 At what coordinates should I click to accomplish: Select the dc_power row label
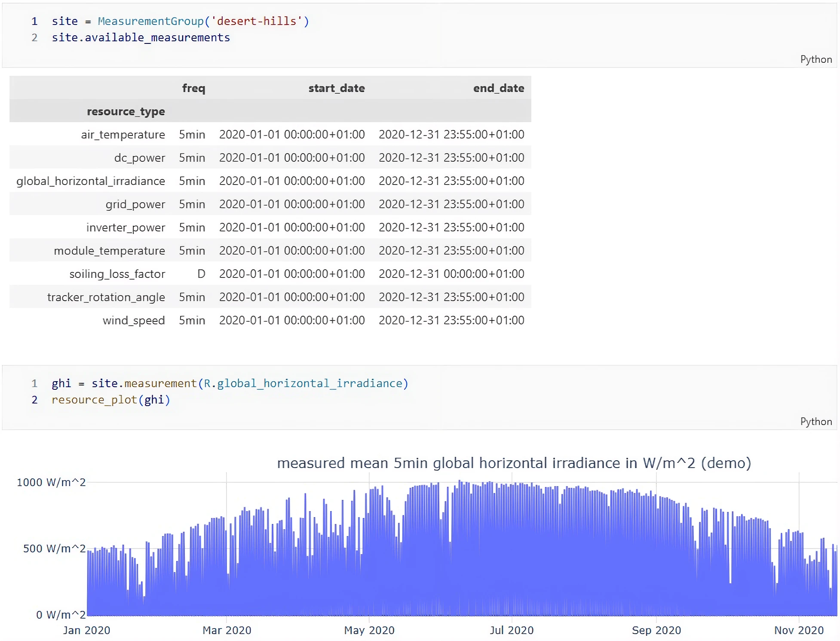(139, 158)
